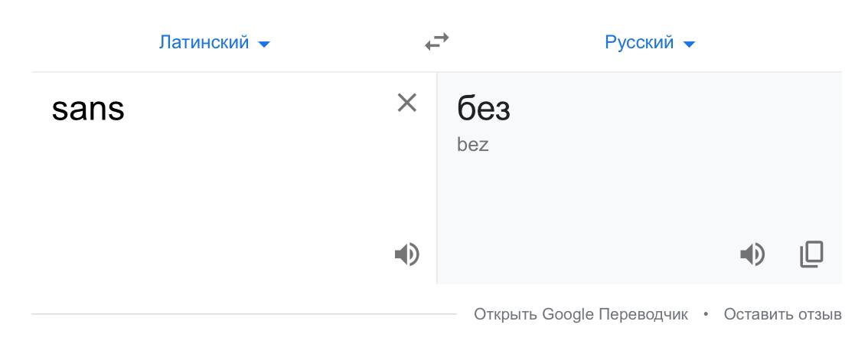868x354 pixels.
Task: Clear the source text with X icon
Action: click(407, 103)
